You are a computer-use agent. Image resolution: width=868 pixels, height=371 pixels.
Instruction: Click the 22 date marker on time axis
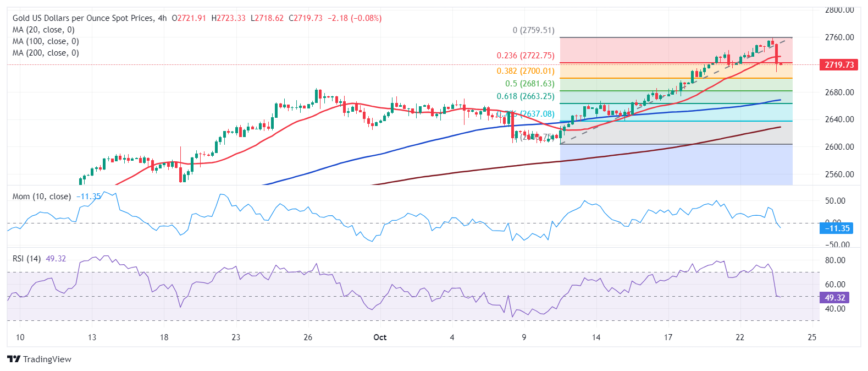[x=740, y=337]
